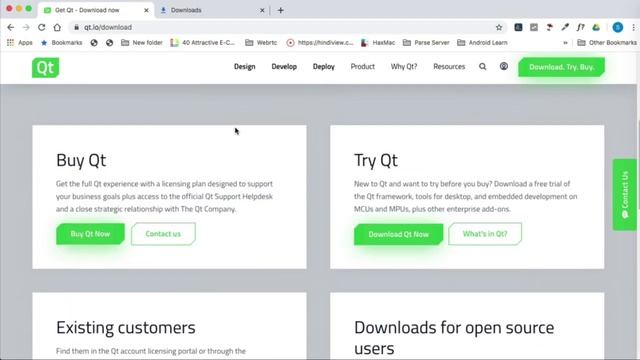Open the side Contact Us tab
This screenshot has width=640, height=360.
(625, 195)
